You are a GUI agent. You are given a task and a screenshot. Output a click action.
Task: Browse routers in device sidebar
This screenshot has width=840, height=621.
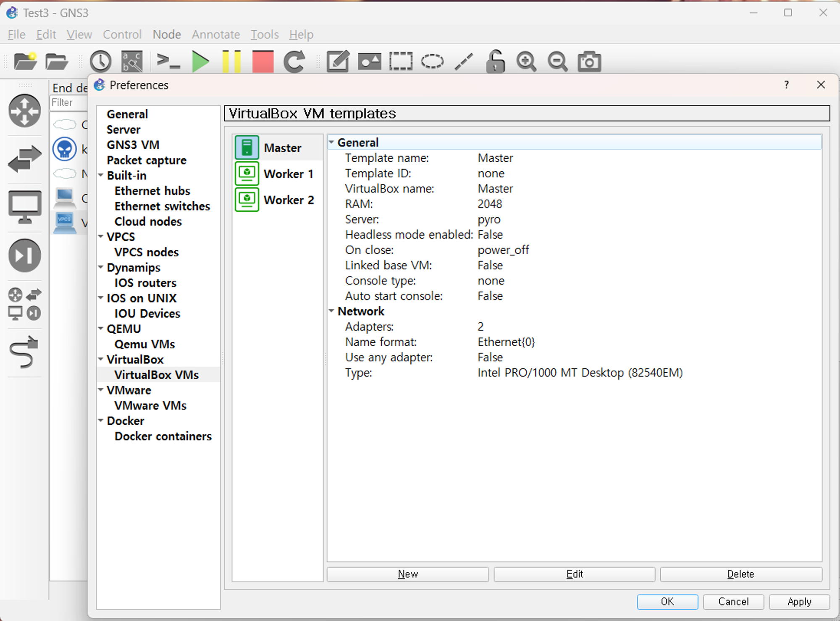25,111
